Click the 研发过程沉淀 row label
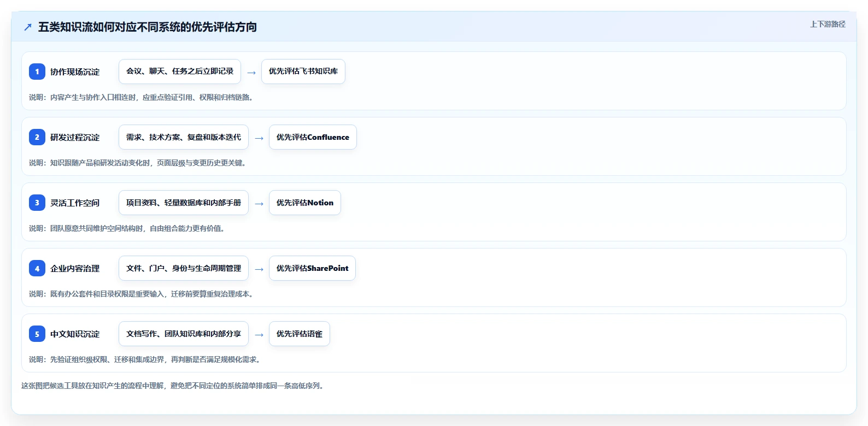Screen dimensions: 868x426 (x=75, y=138)
